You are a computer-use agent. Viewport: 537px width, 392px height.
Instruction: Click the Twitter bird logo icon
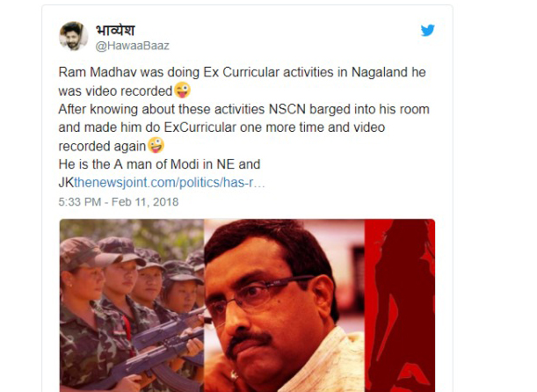tap(428, 30)
